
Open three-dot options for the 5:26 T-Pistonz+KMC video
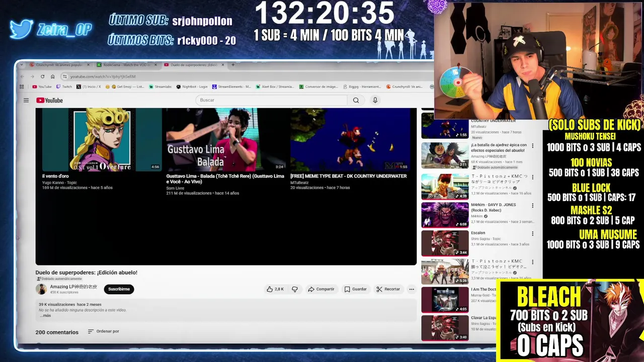(x=533, y=262)
